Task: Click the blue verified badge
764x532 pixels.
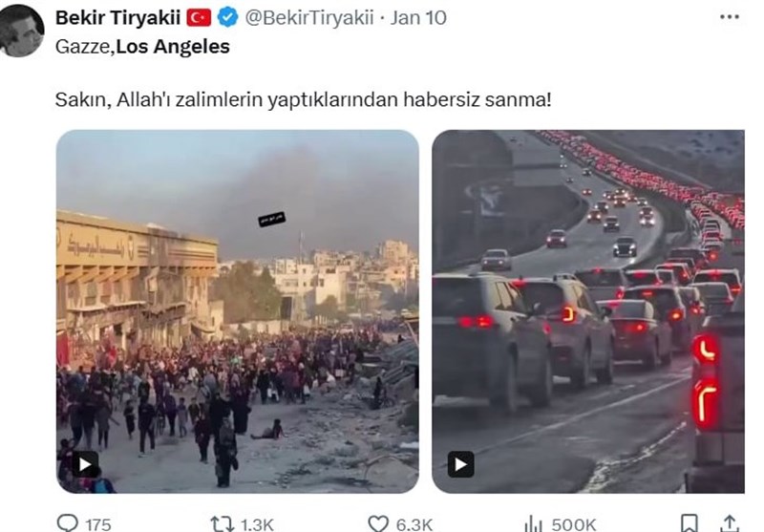Action: pyautogui.click(x=227, y=18)
